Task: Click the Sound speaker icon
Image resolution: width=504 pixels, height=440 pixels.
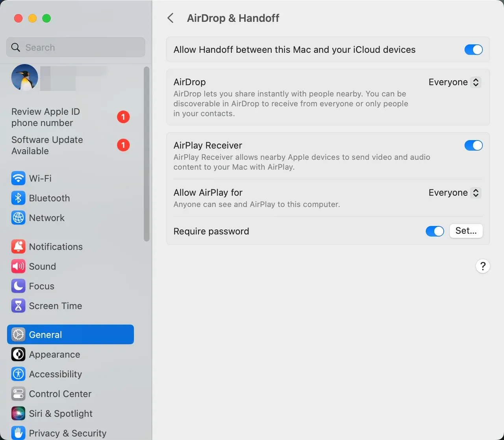Action: pos(18,266)
